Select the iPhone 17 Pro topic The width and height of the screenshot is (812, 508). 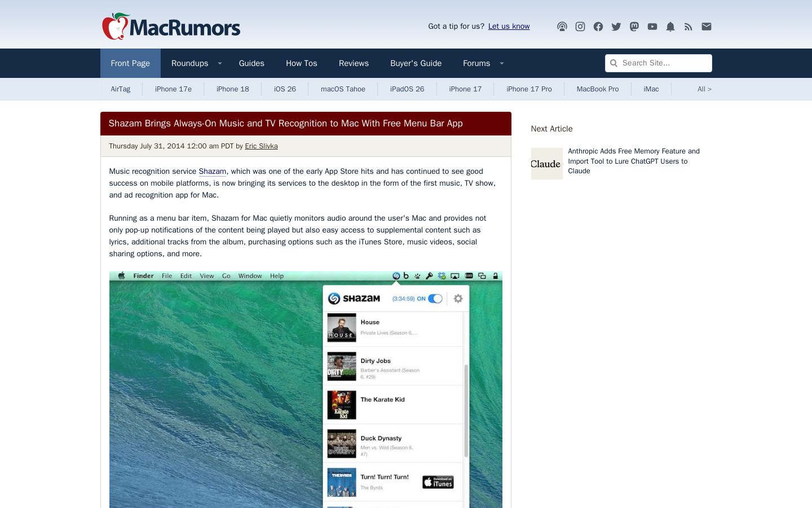529,89
